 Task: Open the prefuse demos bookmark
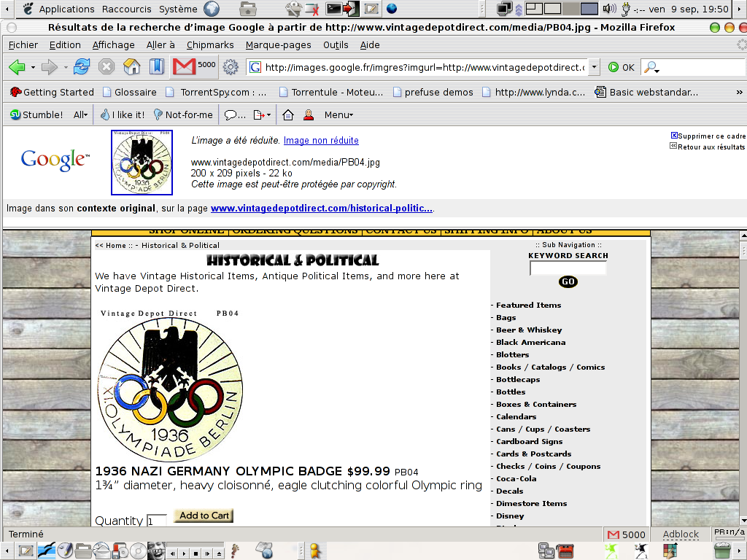[x=433, y=92]
